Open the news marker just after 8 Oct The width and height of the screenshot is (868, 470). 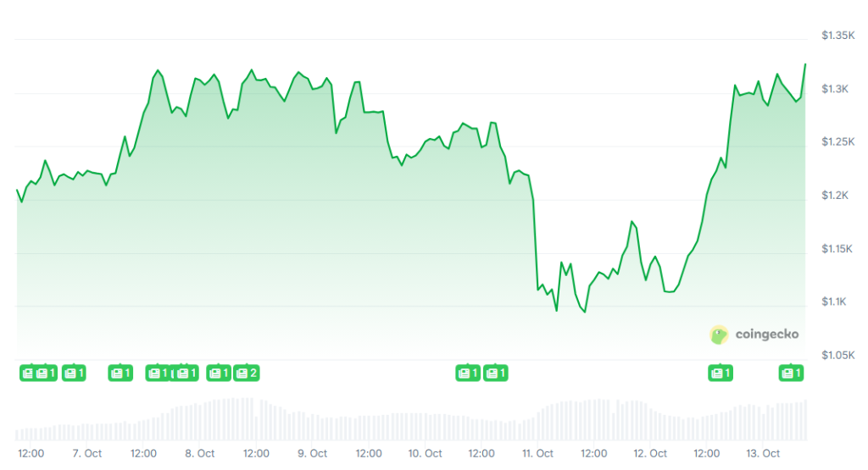tap(219, 373)
